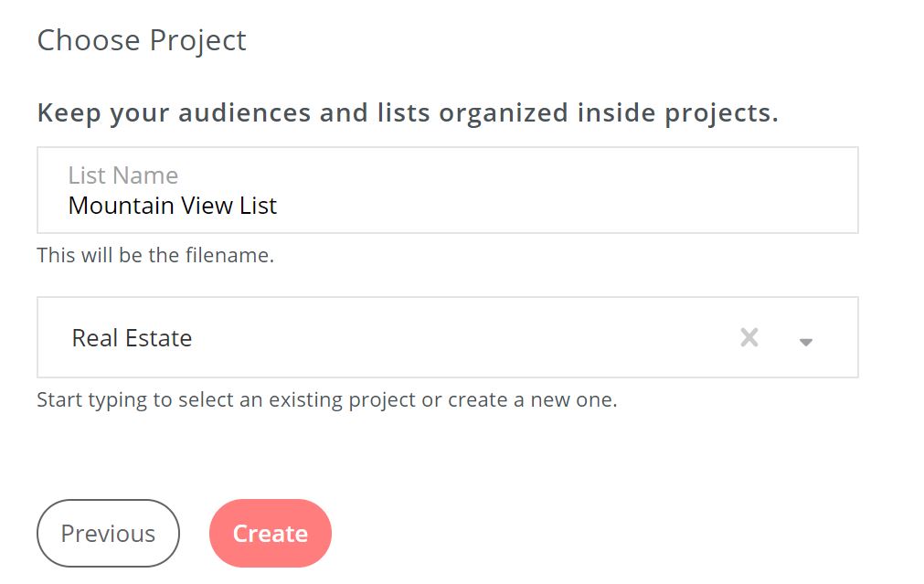Click the 'List Name' field label

(x=123, y=175)
